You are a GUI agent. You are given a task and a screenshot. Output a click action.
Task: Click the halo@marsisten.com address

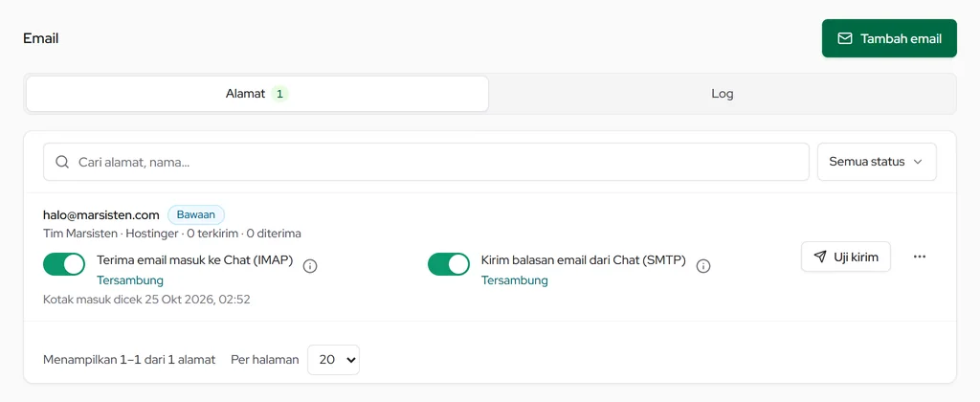tap(101, 215)
